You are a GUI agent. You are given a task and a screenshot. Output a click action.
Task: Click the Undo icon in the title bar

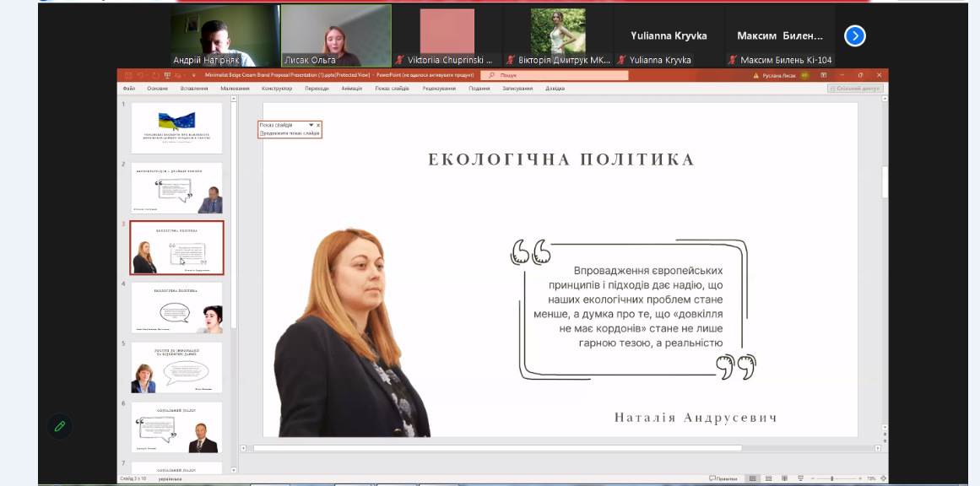tap(139, 75)
